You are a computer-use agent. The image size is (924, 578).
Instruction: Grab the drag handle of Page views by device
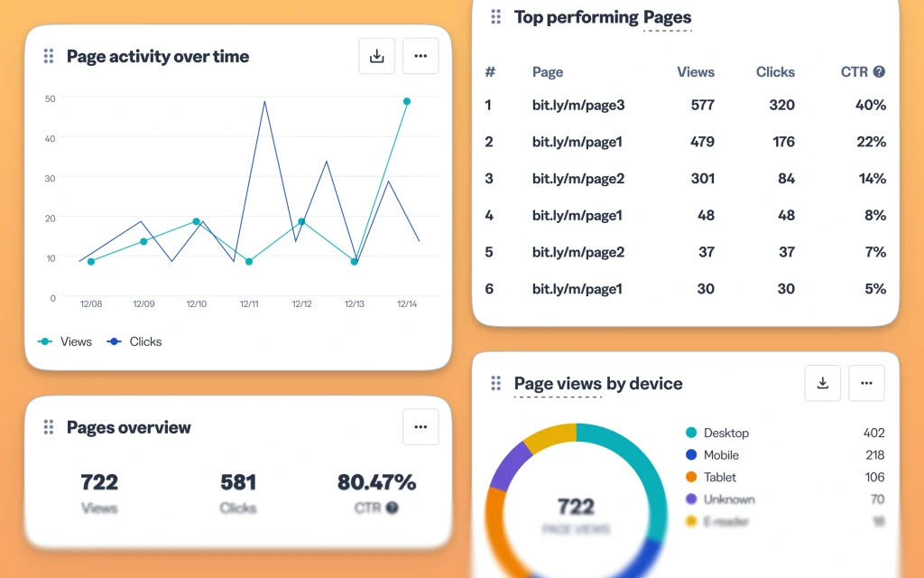click(496, 383)
